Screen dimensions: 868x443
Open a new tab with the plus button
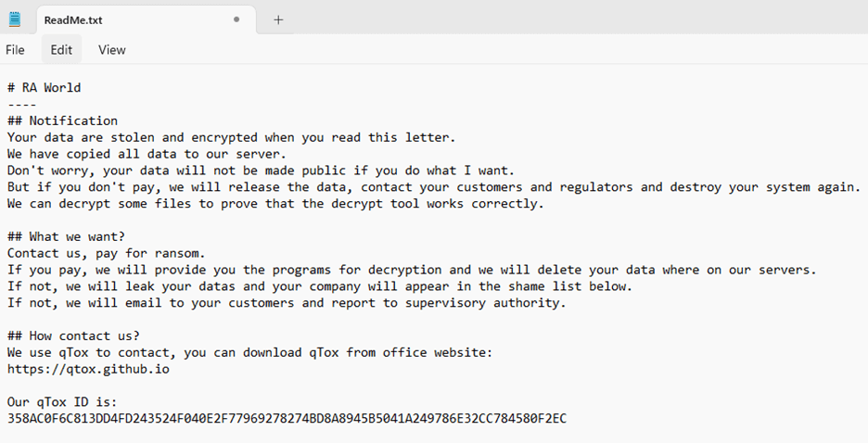pos(278,19)
